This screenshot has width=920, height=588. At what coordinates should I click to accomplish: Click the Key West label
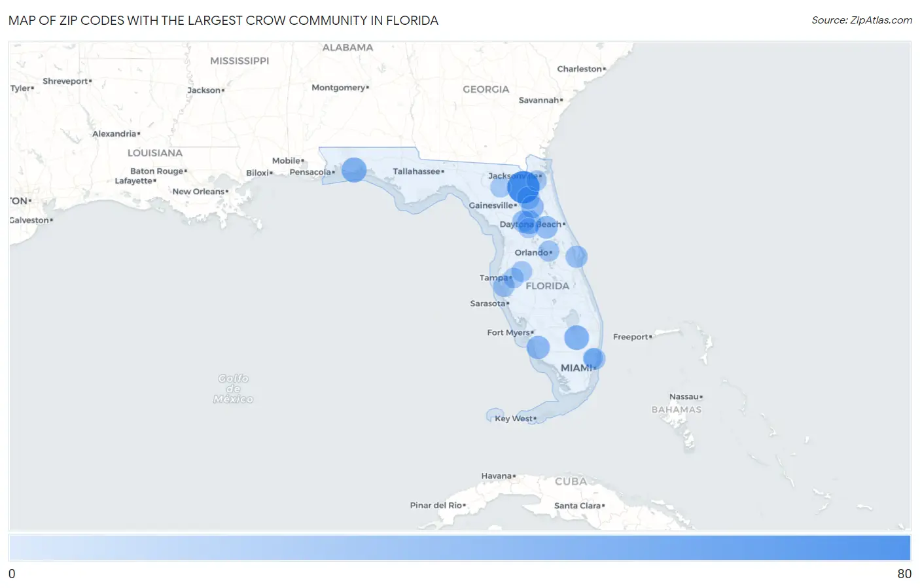pos(514,419)
